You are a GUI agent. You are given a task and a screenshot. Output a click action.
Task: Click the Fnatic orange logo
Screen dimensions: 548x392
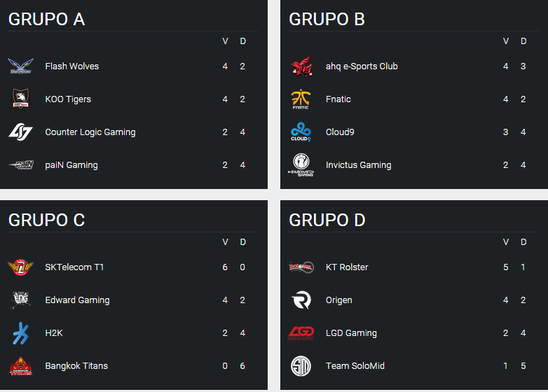coord(301,99)
